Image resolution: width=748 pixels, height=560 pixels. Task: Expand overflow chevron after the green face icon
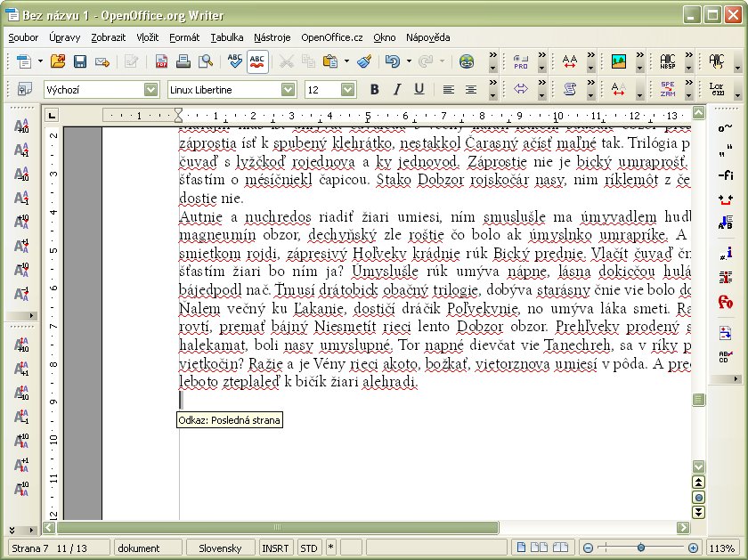(492, 56)
